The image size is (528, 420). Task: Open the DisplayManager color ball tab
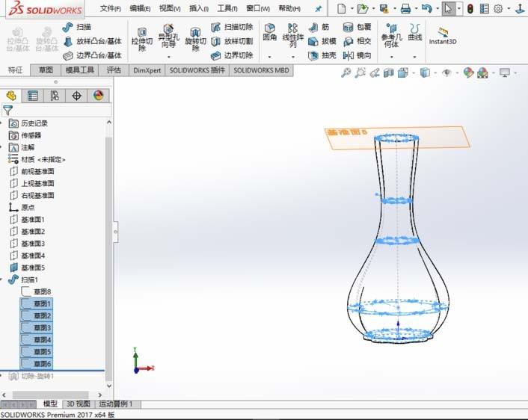pyautogui.click(x=98, y=96)
